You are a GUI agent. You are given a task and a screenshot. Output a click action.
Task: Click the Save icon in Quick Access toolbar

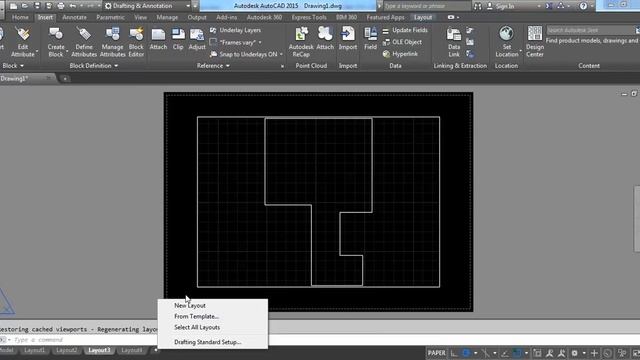pyautogui.click(x=37, y=6)
